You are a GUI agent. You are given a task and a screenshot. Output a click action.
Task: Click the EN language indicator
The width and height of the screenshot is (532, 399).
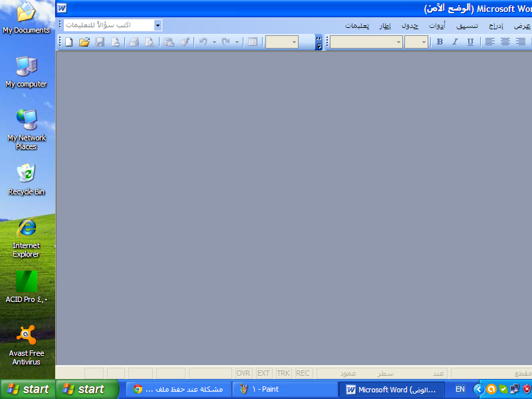pyautogui.click(x=460, y=389)
